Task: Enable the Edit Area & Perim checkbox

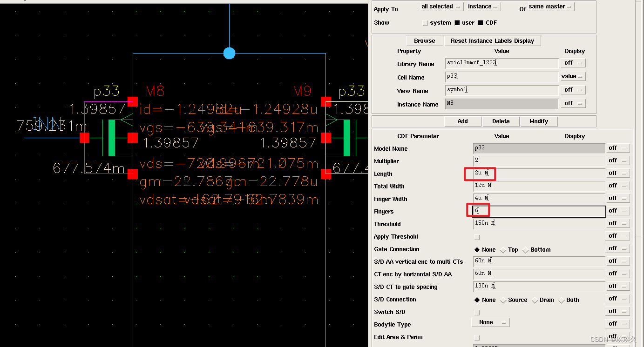Action: tap(476, 337)
